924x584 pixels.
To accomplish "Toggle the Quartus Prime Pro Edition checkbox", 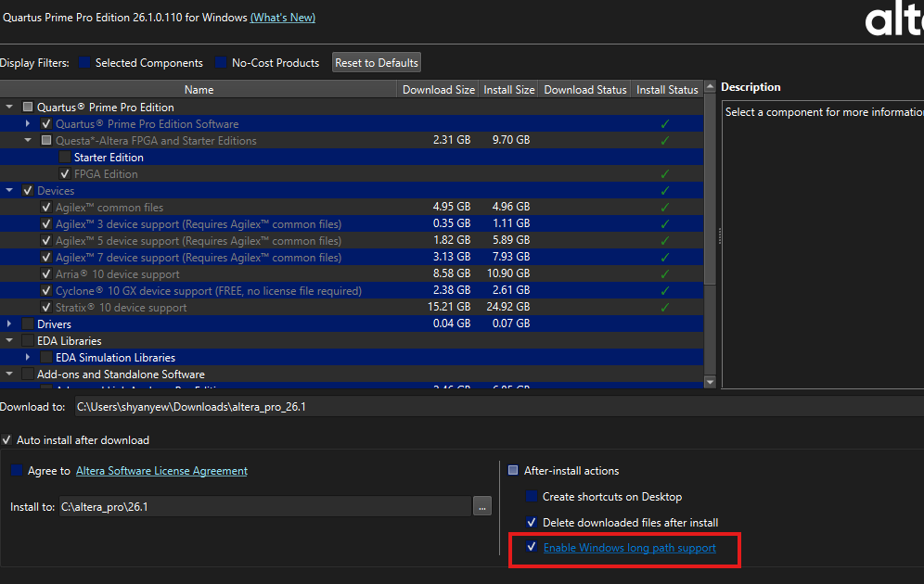I will (x=28, y=108).
